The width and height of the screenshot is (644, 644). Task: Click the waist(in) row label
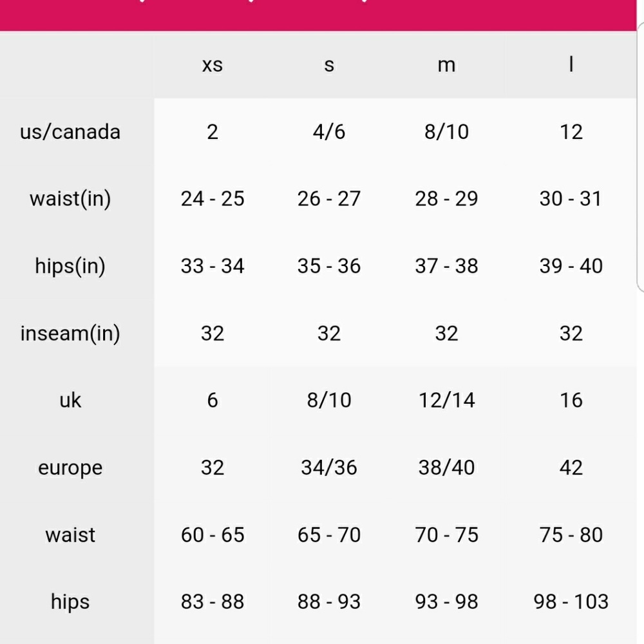point(70,199)
